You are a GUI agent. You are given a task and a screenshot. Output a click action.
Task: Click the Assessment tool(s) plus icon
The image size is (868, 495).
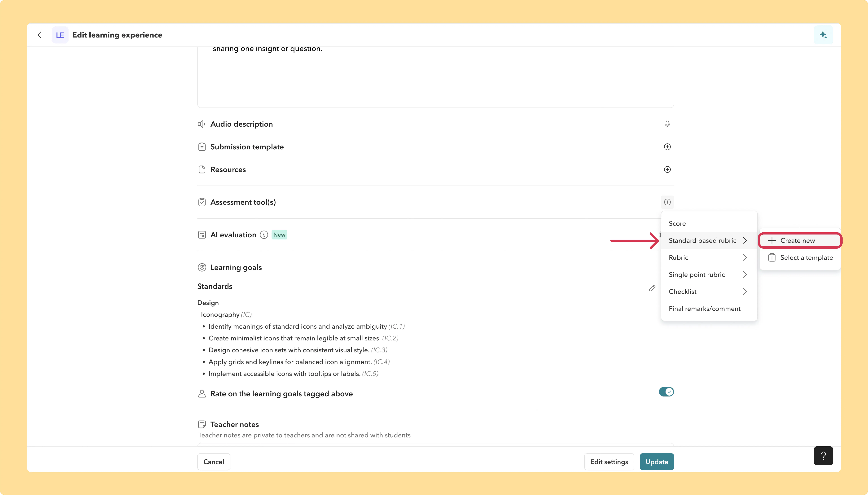click(x=667, y=202)
